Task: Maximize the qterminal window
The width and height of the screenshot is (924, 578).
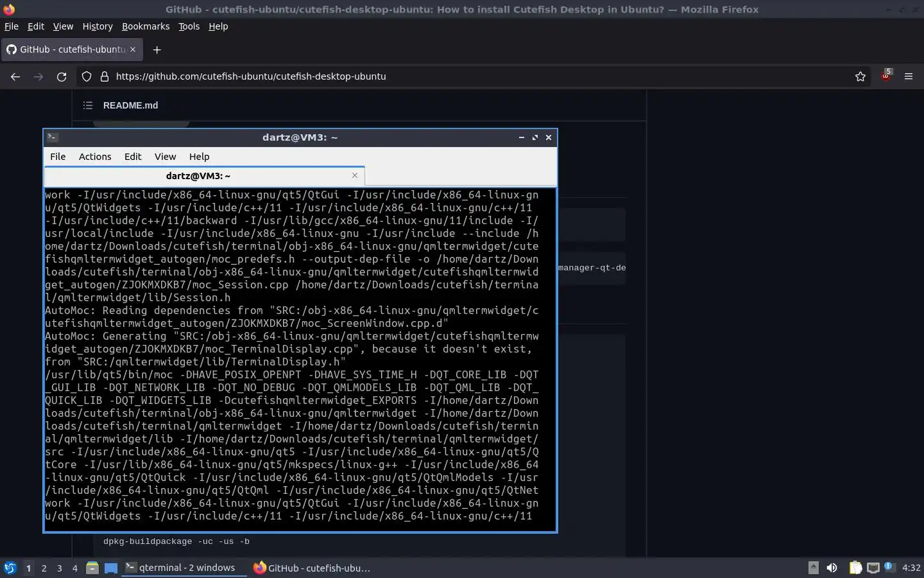Action: (535, 137)
